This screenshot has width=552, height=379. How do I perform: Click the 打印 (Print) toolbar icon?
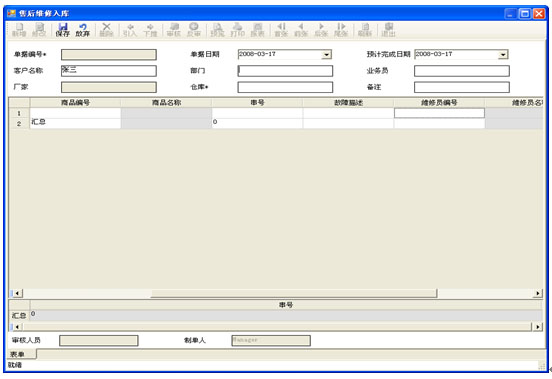click(x=238, y=30)
